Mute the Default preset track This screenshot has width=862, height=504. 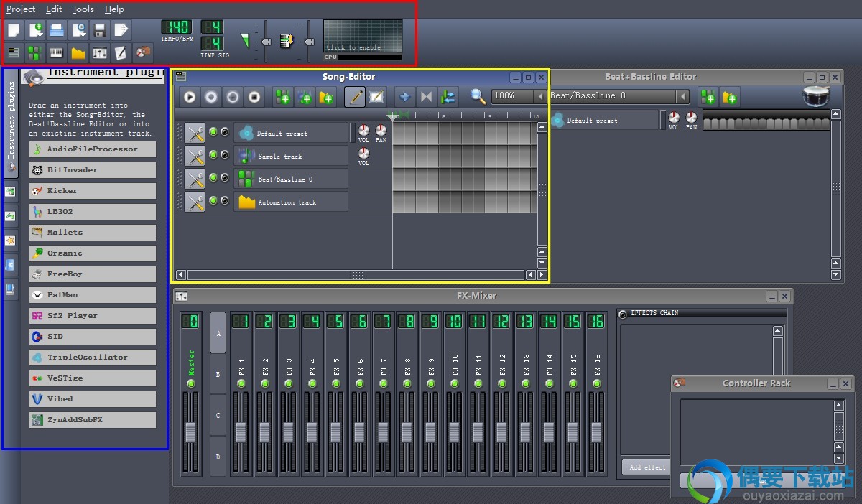pos(213,132)
